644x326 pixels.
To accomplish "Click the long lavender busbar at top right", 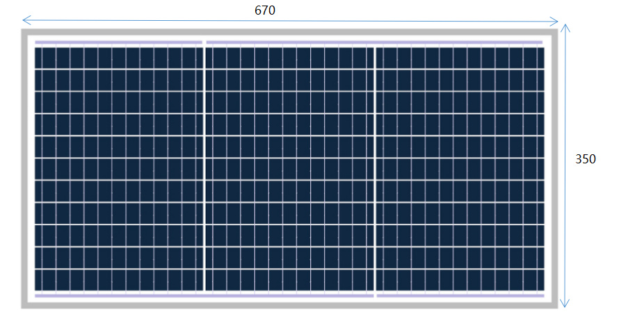I will click(374, 42).
